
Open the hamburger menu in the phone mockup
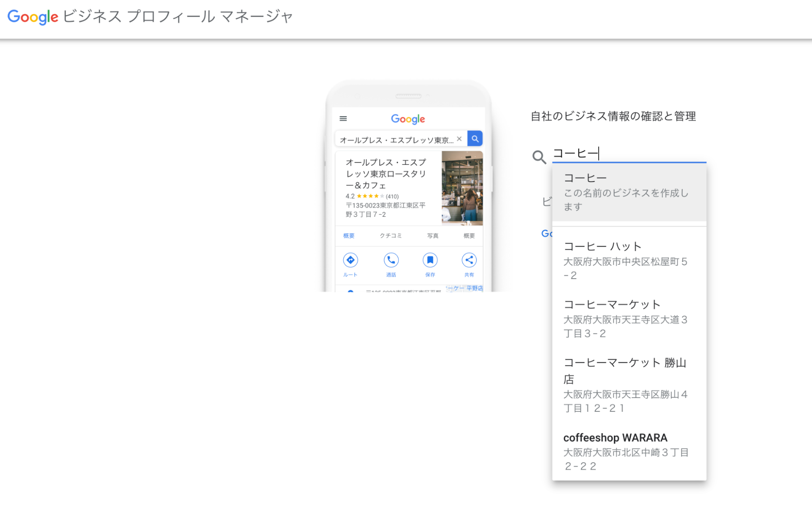tap(343, 119)
